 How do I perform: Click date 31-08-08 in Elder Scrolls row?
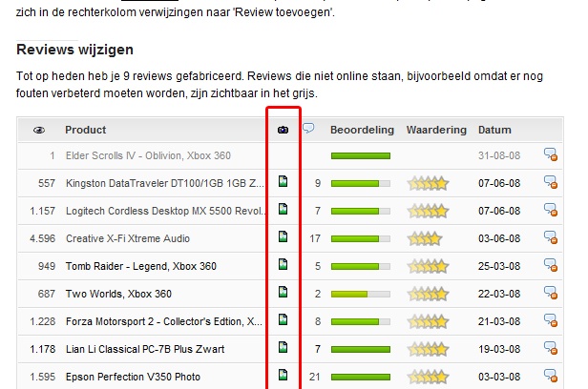pyautogui.click(x=499, y=155)
